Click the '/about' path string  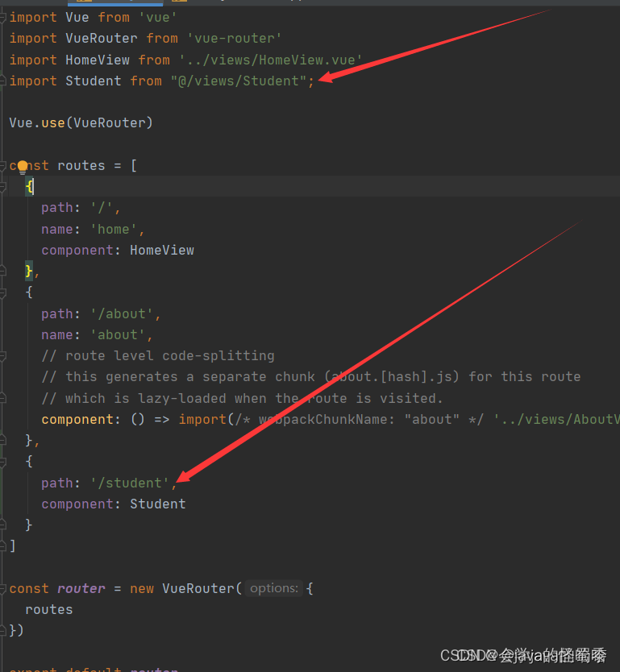(122, 313)
